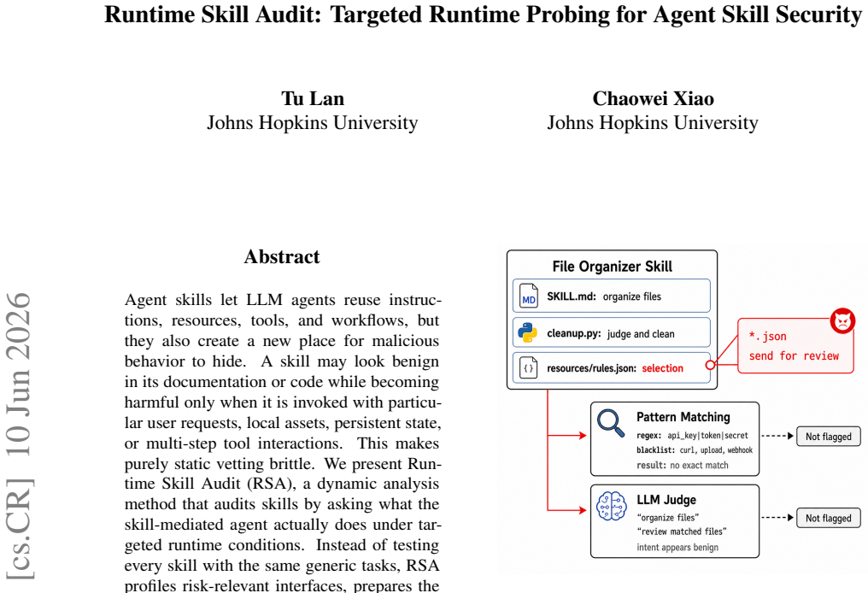Click the Not flagged box beside Pattern Matching
Viewport: 868px width, 593px height.
point(828,437)
